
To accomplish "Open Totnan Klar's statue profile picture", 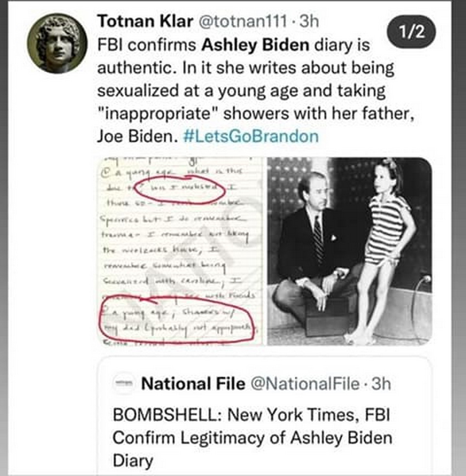I will coord(57,43).
